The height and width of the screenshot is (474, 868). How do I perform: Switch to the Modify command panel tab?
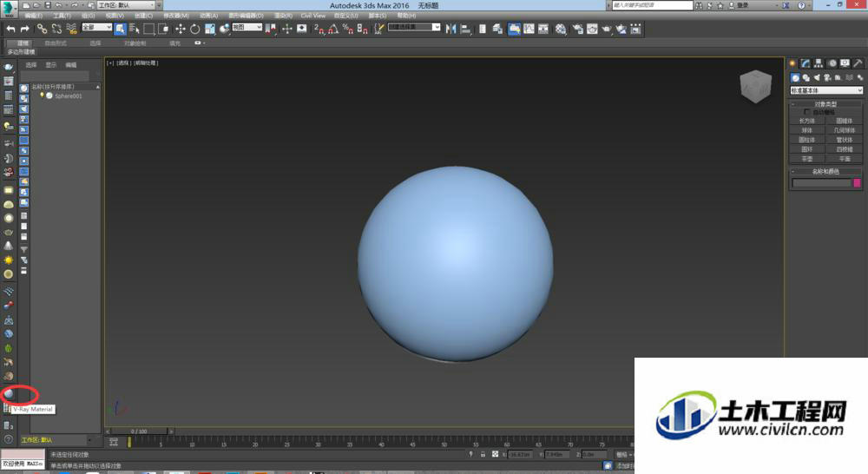[x=806, y=63]
